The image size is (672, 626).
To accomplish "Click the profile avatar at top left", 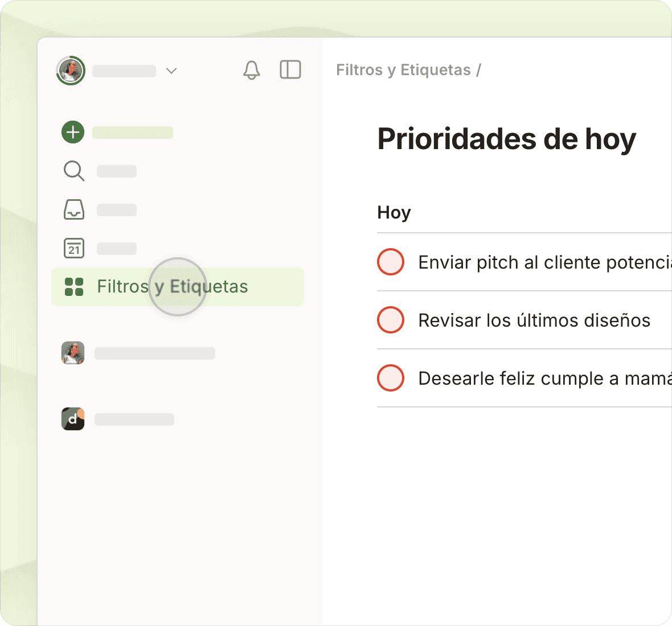I will point(71,71).
